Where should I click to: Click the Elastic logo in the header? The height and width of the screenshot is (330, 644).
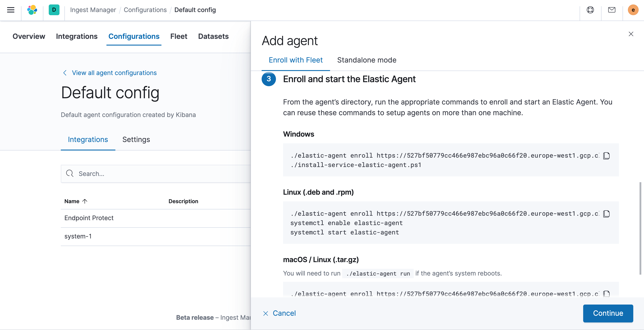point(32,10)
